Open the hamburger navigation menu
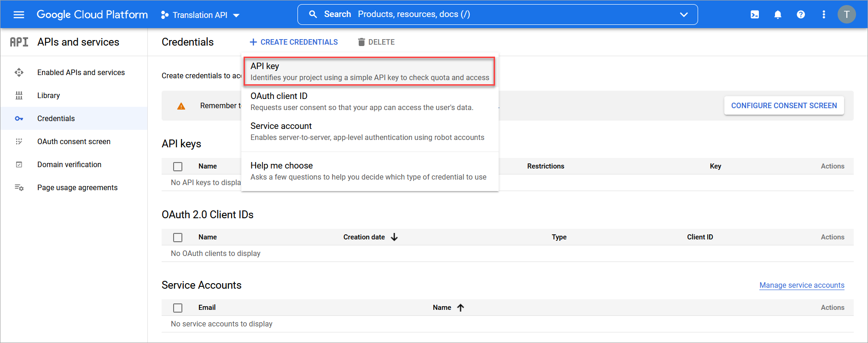The width and height of the screenshot is (868, 343). click(x=19, y=15)
